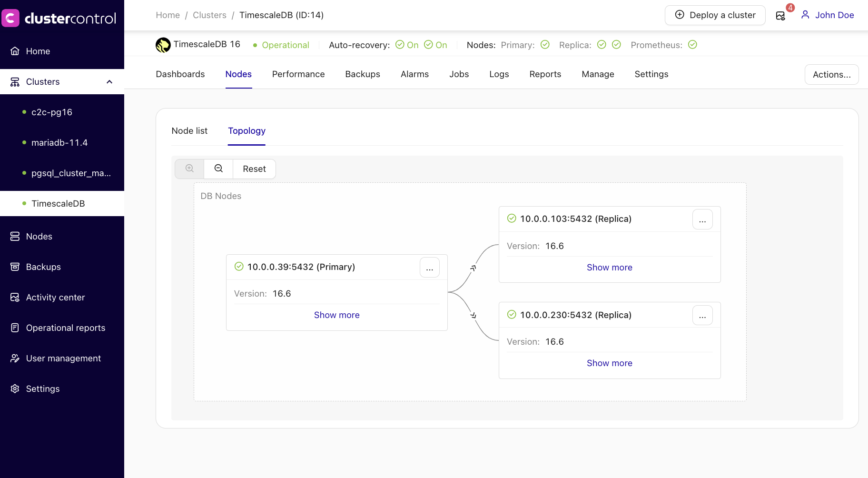Open the Nodes section from the sidebar

tap(39, 236)
